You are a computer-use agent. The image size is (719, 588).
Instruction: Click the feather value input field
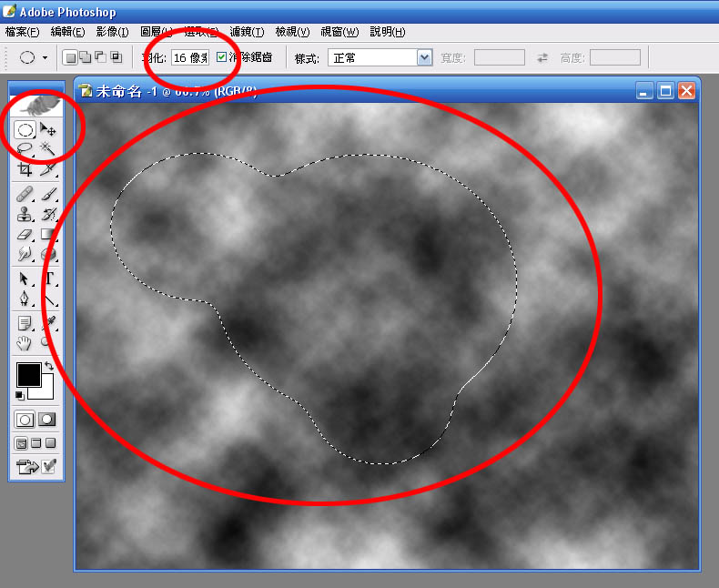(x=190, y=57)
